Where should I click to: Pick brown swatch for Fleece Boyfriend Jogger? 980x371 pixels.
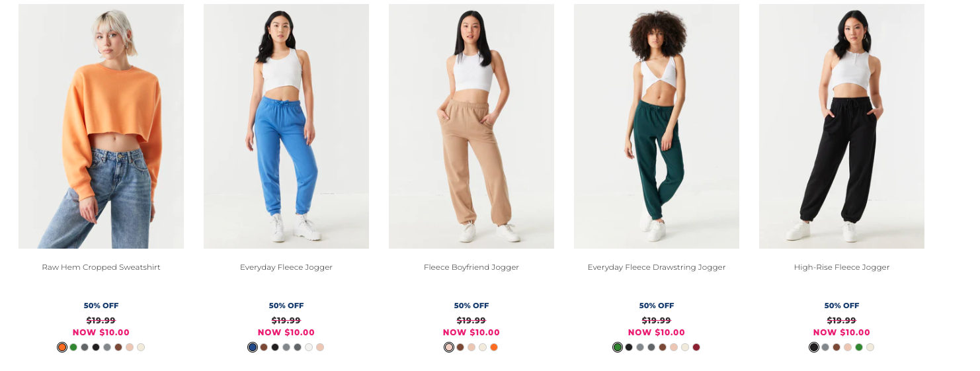pos(460,347)
